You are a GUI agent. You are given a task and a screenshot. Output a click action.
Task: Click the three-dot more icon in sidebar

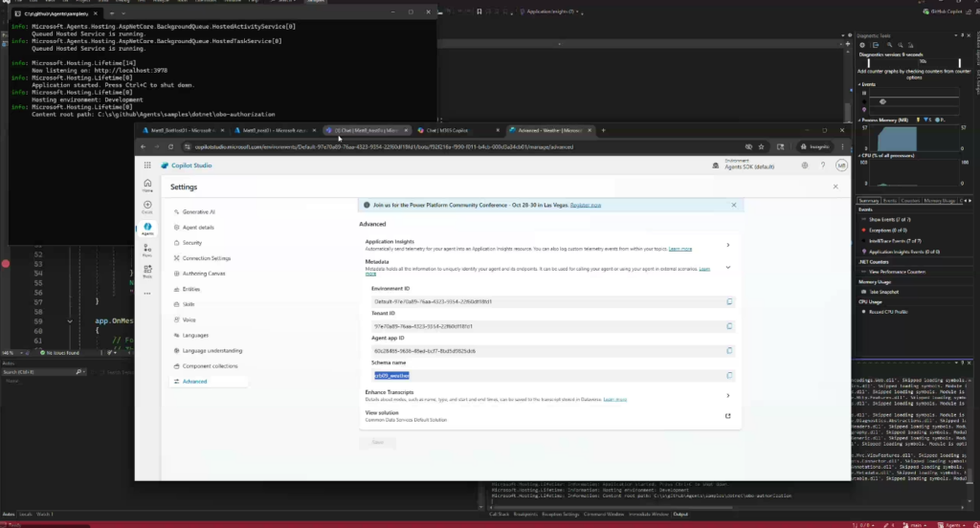pos(147,293)
